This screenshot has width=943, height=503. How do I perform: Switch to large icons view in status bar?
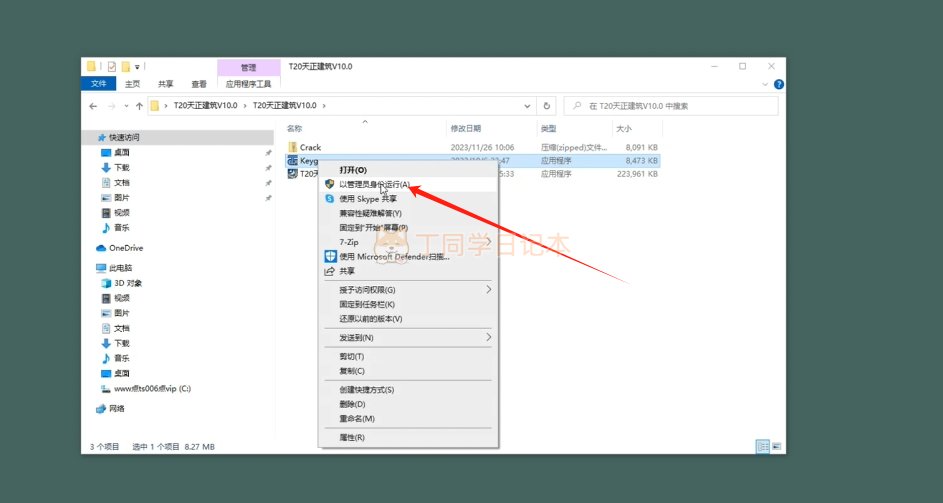coord(776,446)
